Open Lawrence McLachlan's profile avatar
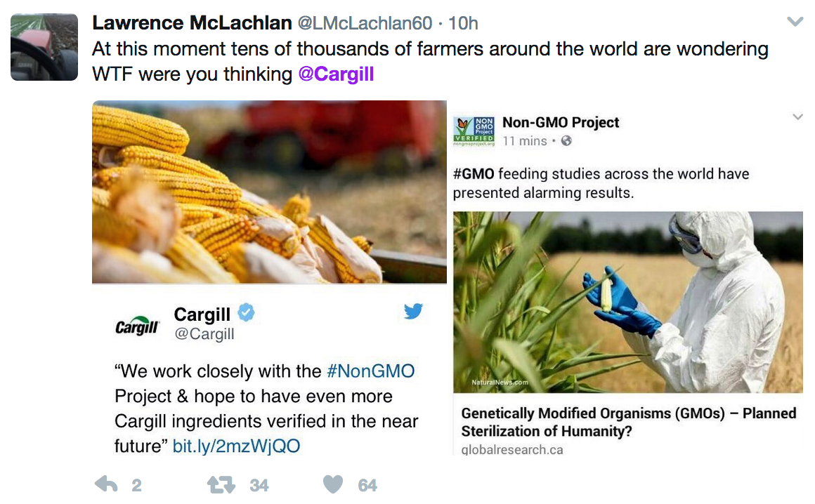Viewport: 815px width, 504px height. [x=44, y=46]
